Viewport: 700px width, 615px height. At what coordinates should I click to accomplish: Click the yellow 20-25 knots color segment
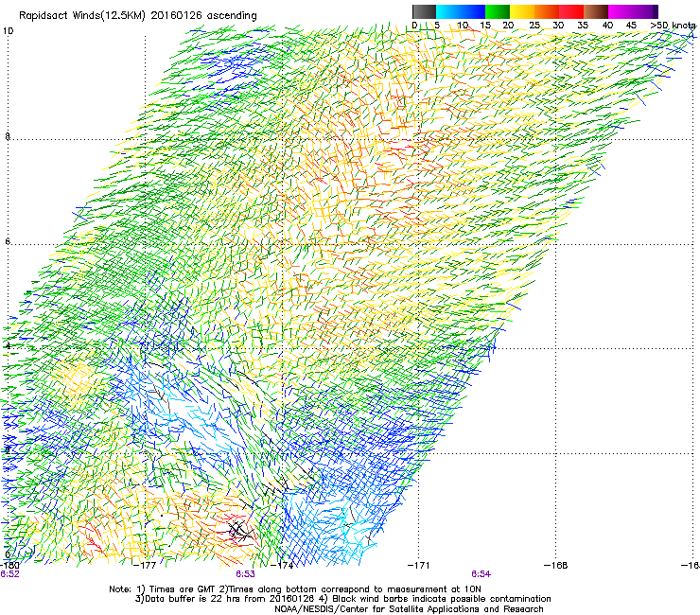522,11
